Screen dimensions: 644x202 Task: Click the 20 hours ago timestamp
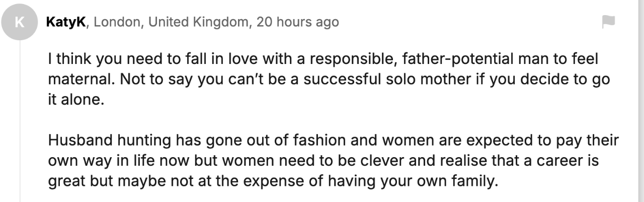pos(297,22)
